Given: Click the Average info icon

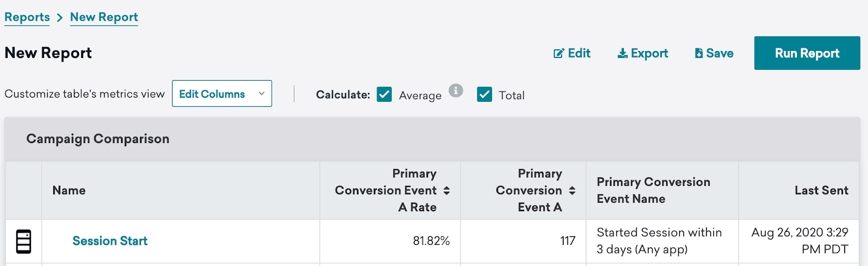Looking at the screenshot, I should tap(456, 90).
